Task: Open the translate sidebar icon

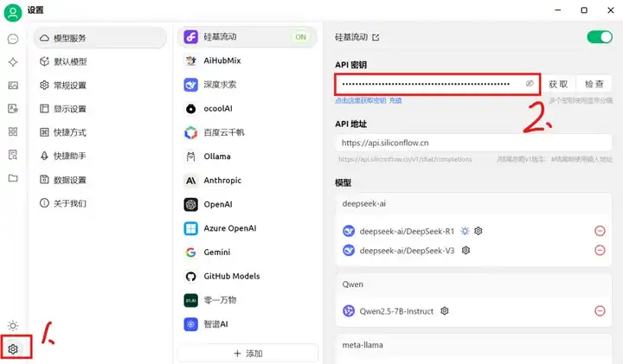Action: click(x=13, y=108)
